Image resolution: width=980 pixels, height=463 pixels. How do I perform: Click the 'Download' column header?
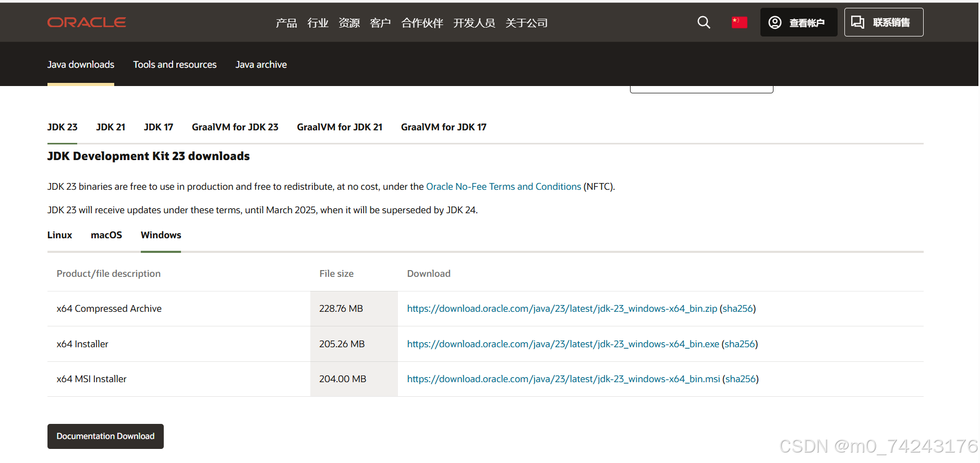coord(429,274)
